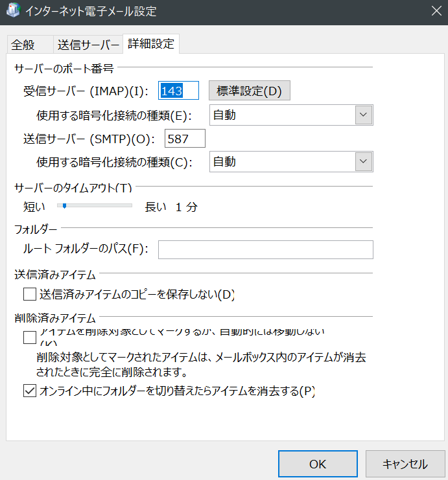Screen dimensions: 448x480
Task: Click the 使用する暗号化接続の種類(E): label
Action: [114, 115]
